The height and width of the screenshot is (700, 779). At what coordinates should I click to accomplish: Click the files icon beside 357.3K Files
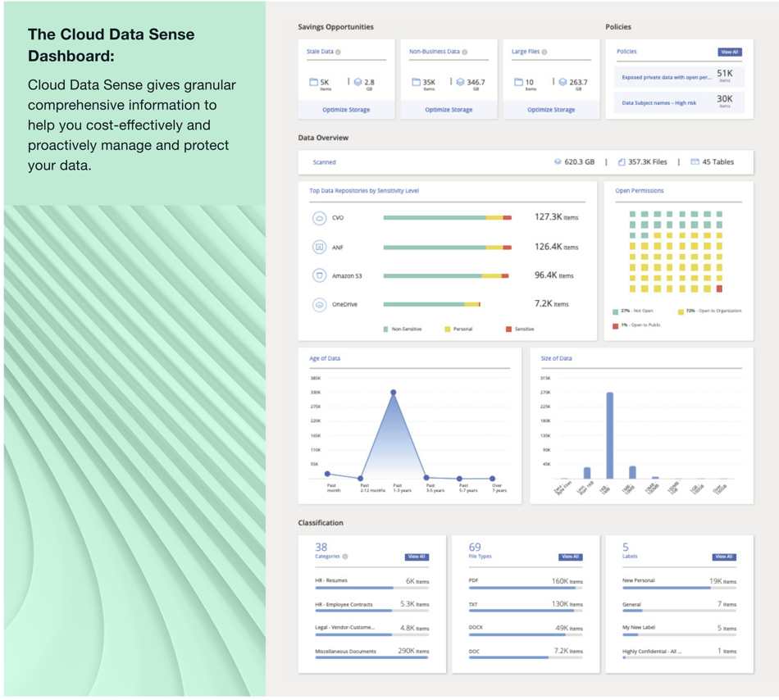622,161
